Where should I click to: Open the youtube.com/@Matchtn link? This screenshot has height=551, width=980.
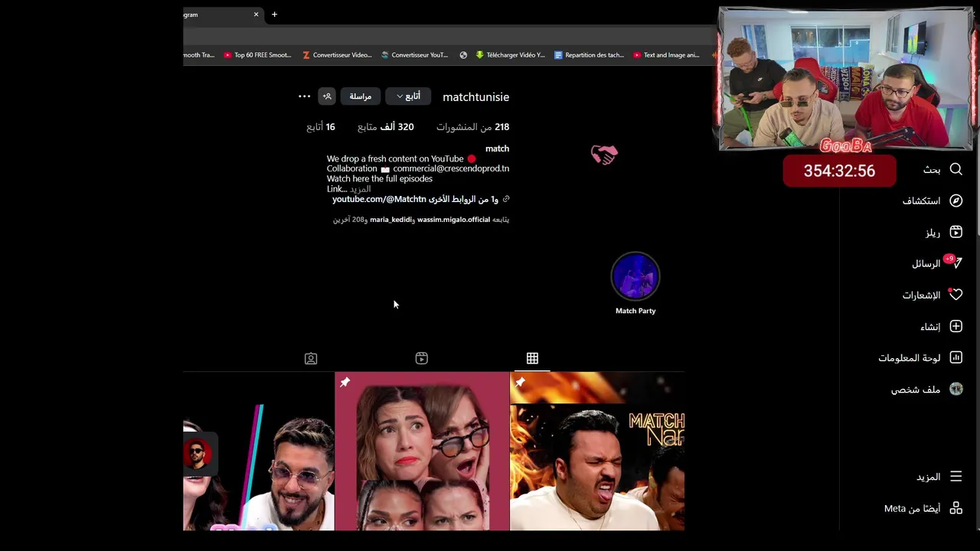coord(379,199)
